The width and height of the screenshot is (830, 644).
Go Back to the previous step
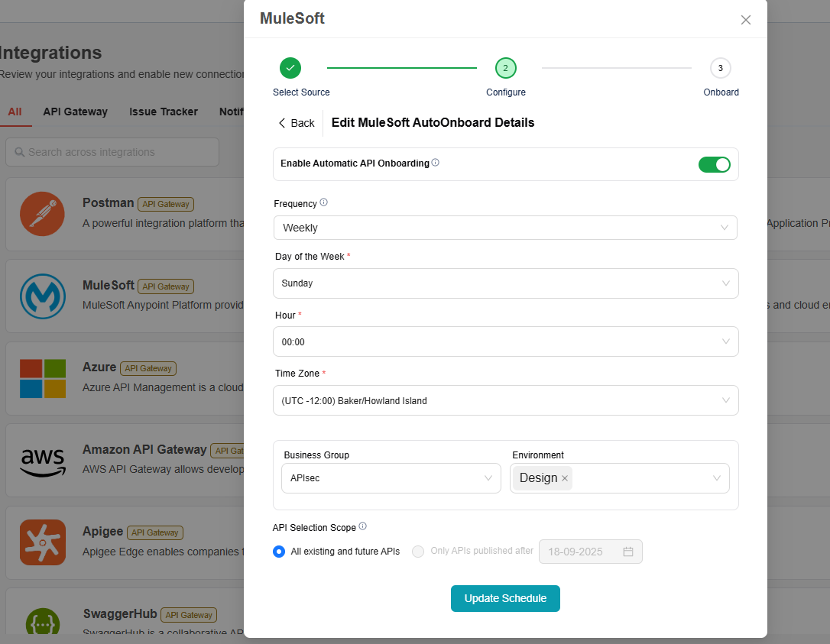(x=297, y=123)
